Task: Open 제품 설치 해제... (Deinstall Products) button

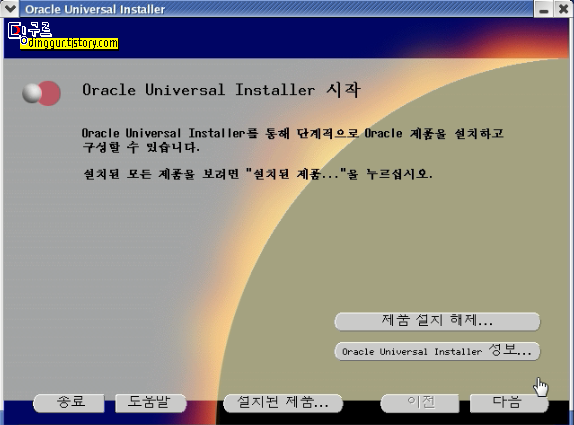Action: (437, 321)
